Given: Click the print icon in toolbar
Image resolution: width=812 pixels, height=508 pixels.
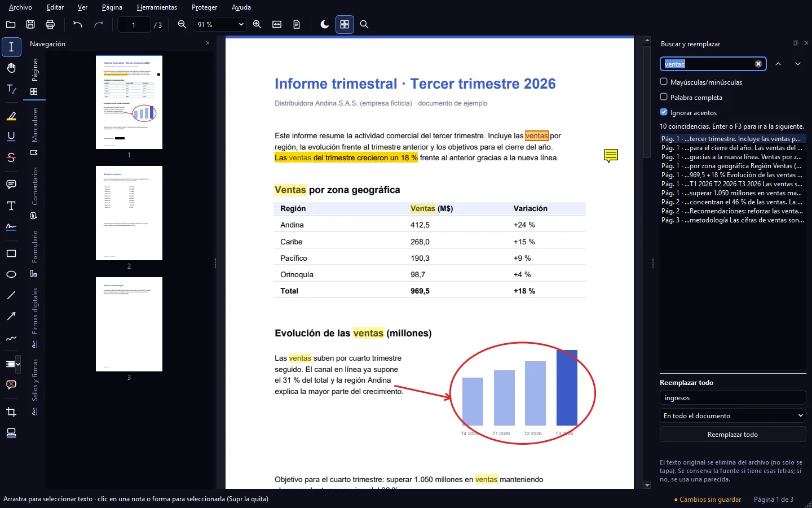Looking at the screenshot, I should click(x=50, y=24).
